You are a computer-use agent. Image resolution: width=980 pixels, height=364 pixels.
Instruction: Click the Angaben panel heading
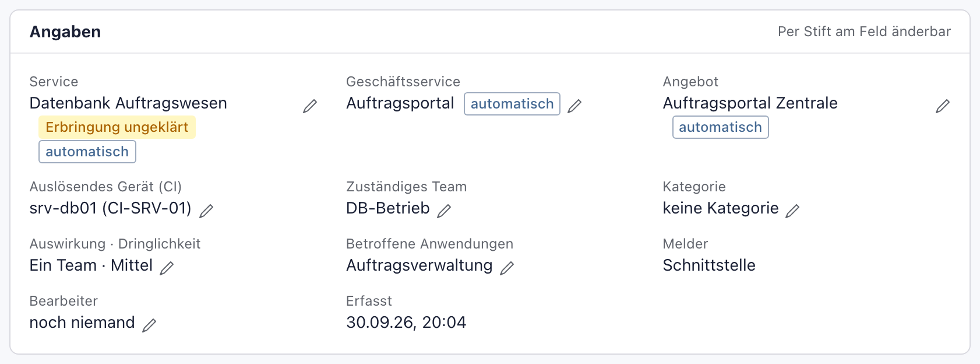(x=65, y=32)
